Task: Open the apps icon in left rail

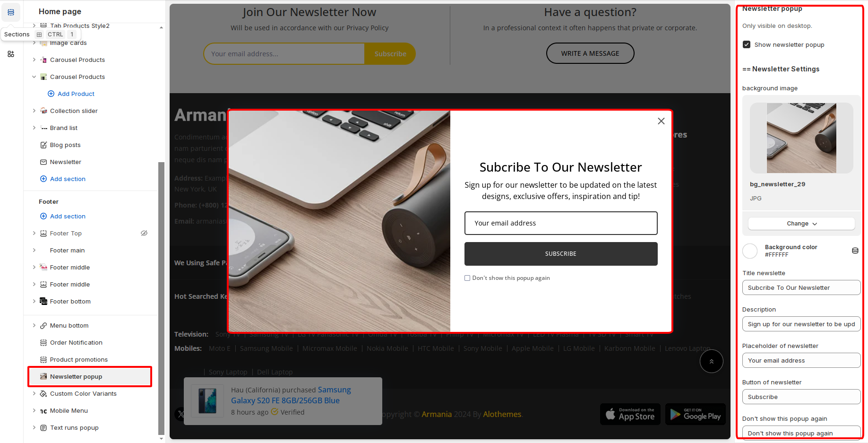Action: [11, 54]
